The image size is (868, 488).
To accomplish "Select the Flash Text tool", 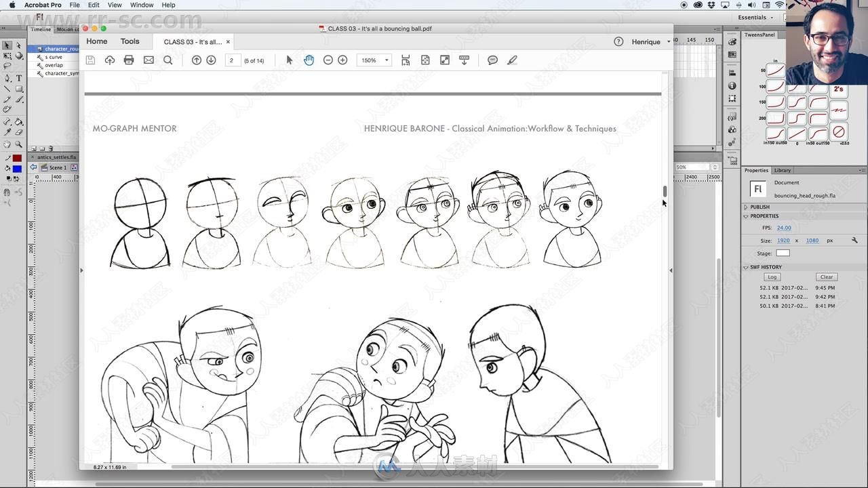I will [19, 78].
